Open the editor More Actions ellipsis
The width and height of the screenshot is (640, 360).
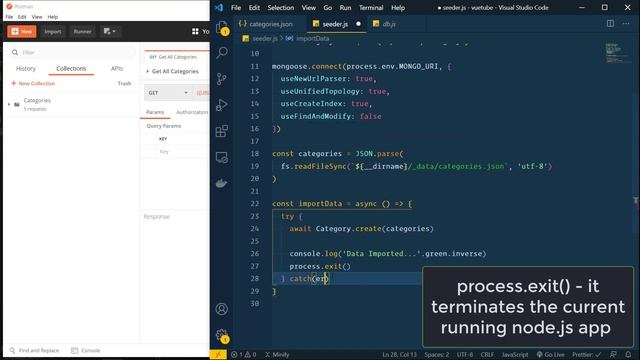pyautogui.click(x=626, y=24)
